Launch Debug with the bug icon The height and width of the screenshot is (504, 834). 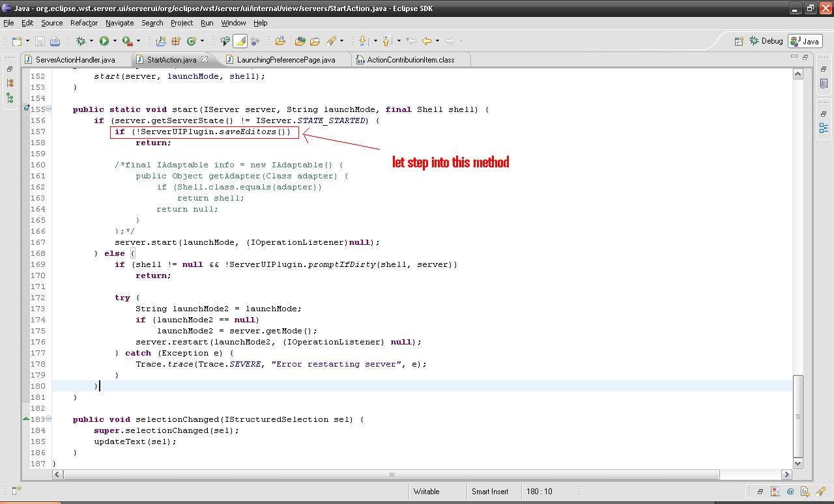[x=81, y=41]
